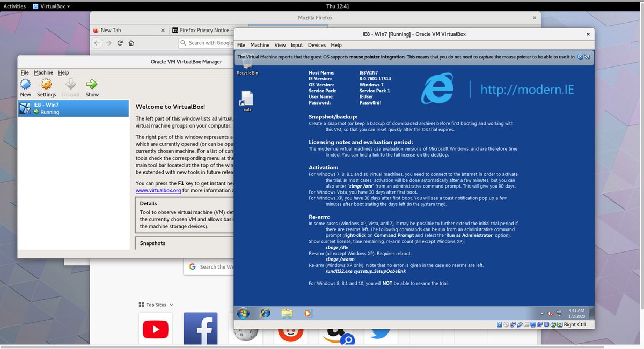The image size is (644, 349).
Task: Click the Show desktop strip in Windows taskbar
Action: (x=592, y=314)
